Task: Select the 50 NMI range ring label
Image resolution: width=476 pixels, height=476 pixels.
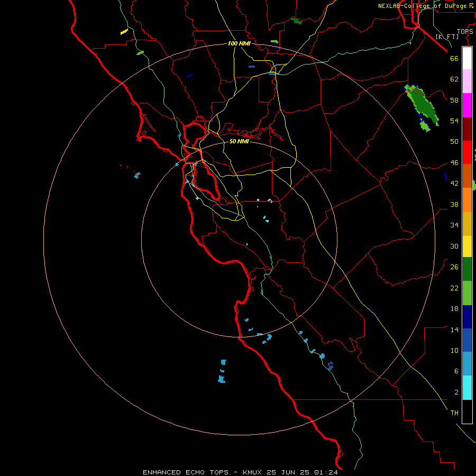Action: tap(239, 141)
